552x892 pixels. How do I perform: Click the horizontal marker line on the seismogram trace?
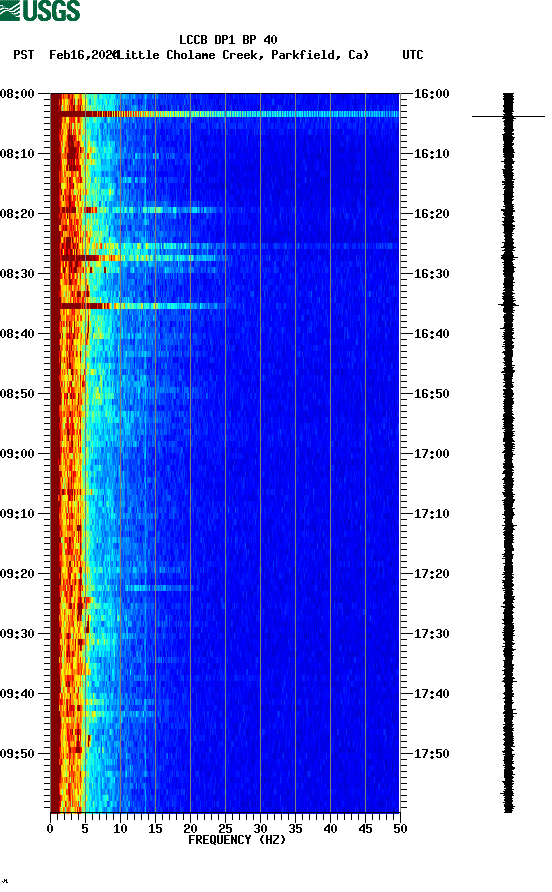pyautogui.click(x=508, y=117)
